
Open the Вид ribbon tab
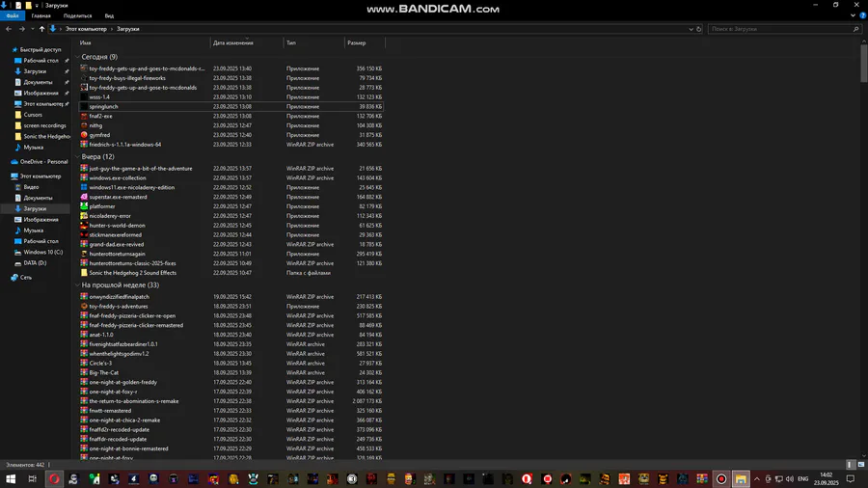tap(109, 16)
